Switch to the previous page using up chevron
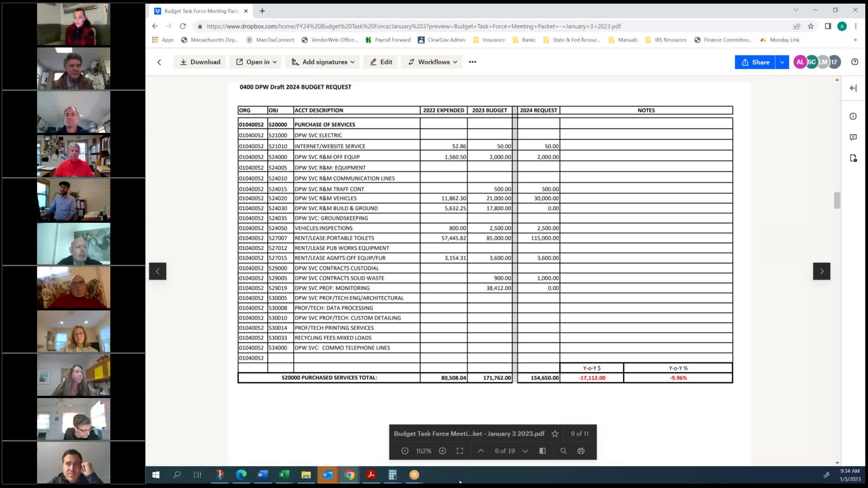The image size is (868, 488). point(481,450)
